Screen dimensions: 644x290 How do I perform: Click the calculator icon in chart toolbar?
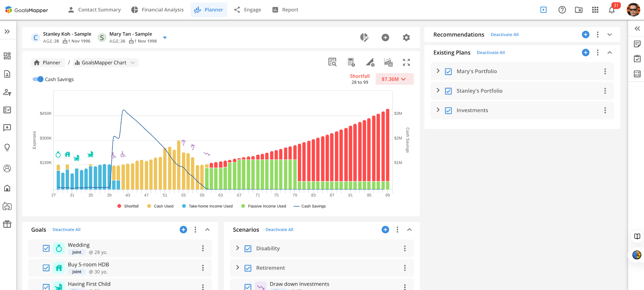pos(351,62)
